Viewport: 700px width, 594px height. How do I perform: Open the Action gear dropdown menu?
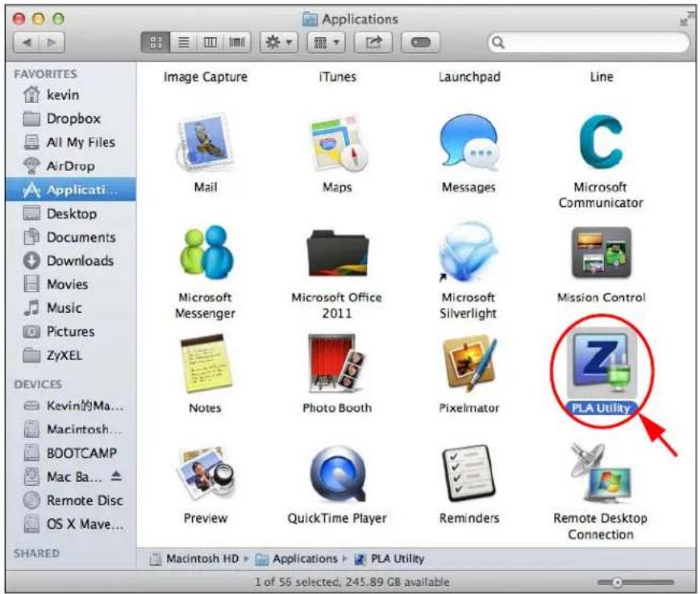click(279, 43)
